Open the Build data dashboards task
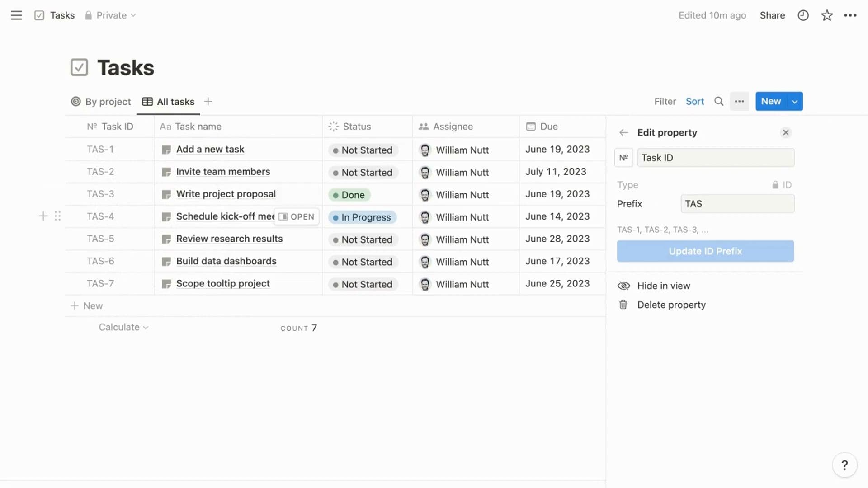Image resolution: width=868 pixels, height=488 pixels. tap(226, 261)
